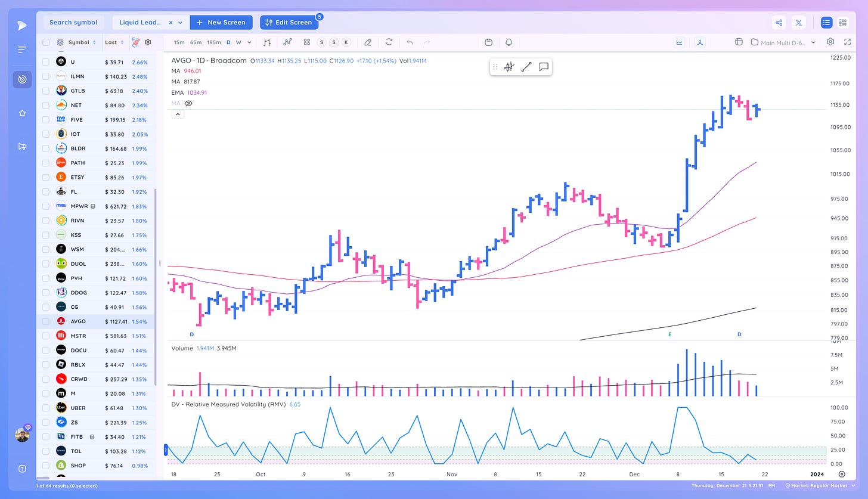Viewport: 868px width, 499px height.
Task: Toggle the K circle button
Action: (x=346, y=42)
